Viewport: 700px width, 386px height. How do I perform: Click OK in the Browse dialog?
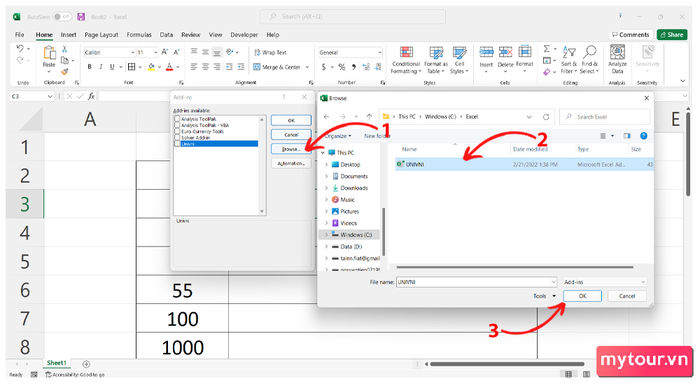(582, 296)
